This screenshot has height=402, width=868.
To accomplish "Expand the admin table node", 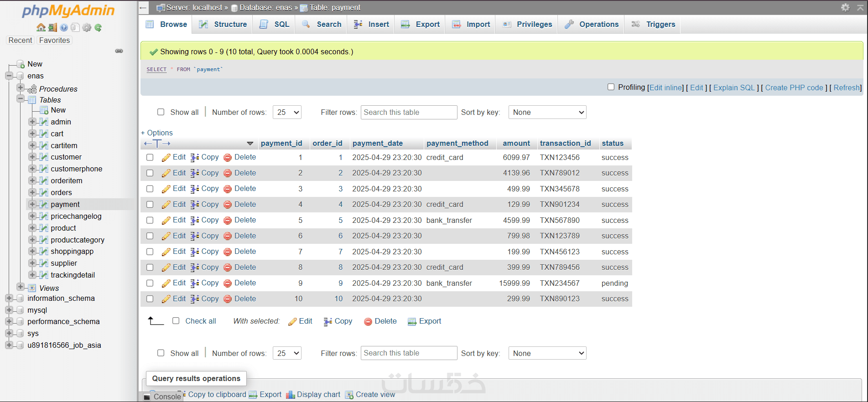I will pos(32,122).
